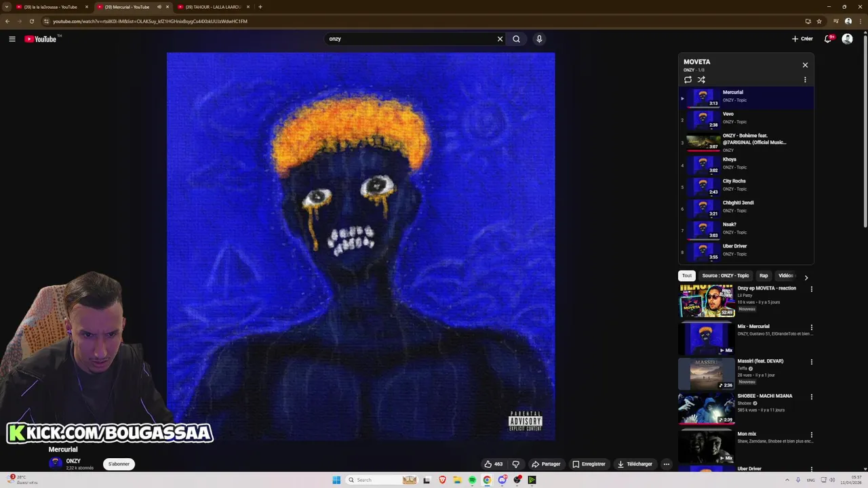Toggle shuffle for the MOVETA playlist

(701, 80)
